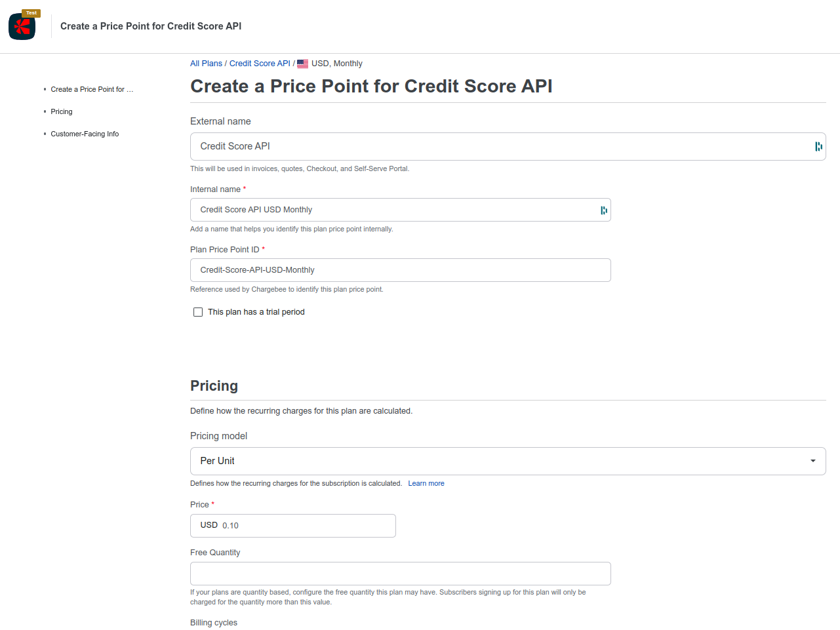Viewport: 840px width, 630px height.
Task: Click the icon inside External name field
Action: pyautogui.click(x=818, y=146)
